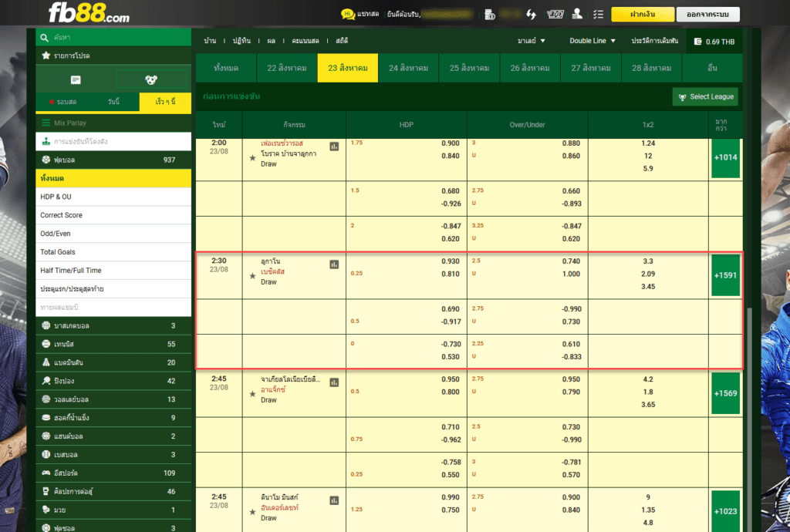
Task: Click the ออกจากระบบ logout button
Action: (x=707, y=14)
